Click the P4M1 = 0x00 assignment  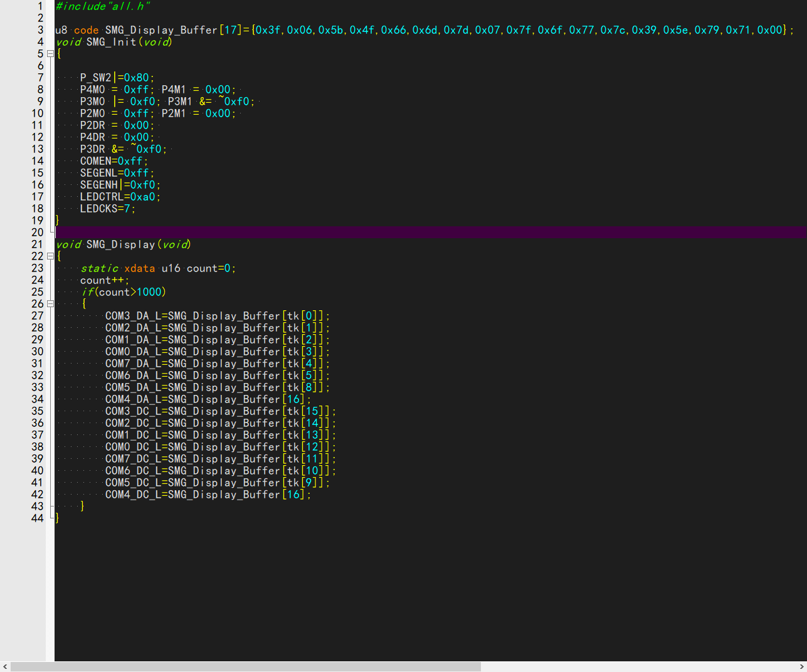198,90
